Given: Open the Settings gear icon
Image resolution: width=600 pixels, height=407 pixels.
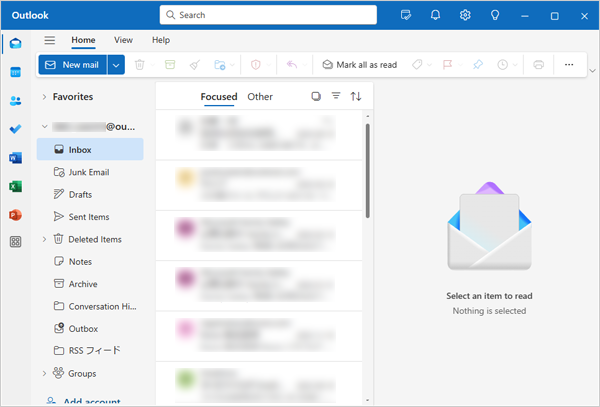Looking at the screenshot, I should click(465, 15).
